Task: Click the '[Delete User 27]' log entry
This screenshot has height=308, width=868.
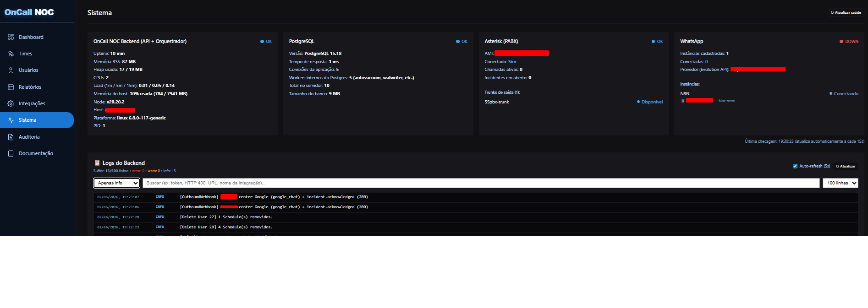Action: pyautogui.click(x=476, y=217)
